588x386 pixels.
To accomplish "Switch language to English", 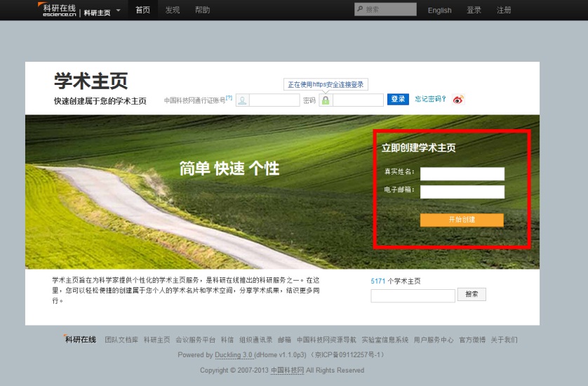I will point(439,11).
